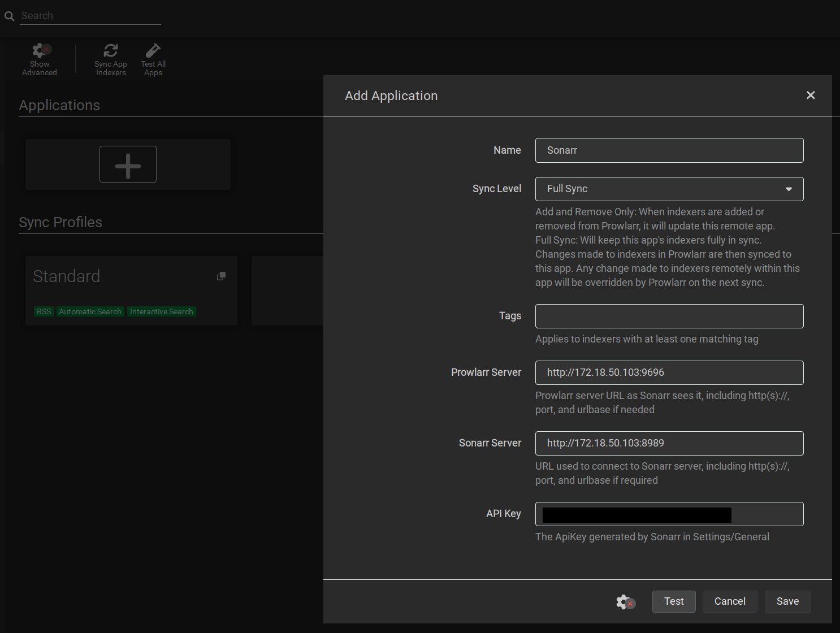Open the Standard sync profile card
Screen dimensions: 840x633
(x=131, y=291)
